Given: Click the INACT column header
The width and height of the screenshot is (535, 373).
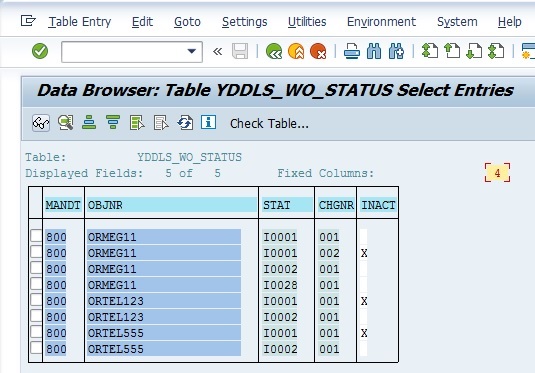Looking at the screenshot, I should pyautogui.click(x=378, y=205).
